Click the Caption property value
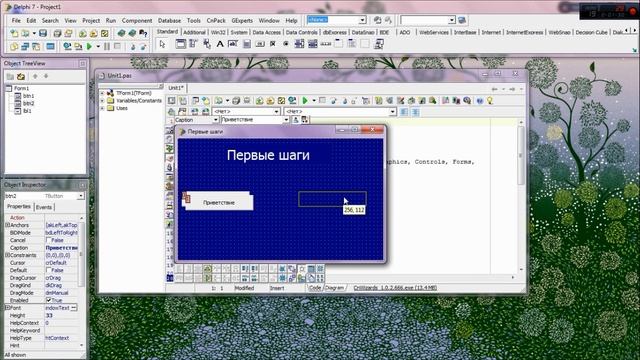The width and height of the screenshot is (640, 360). 61,248
